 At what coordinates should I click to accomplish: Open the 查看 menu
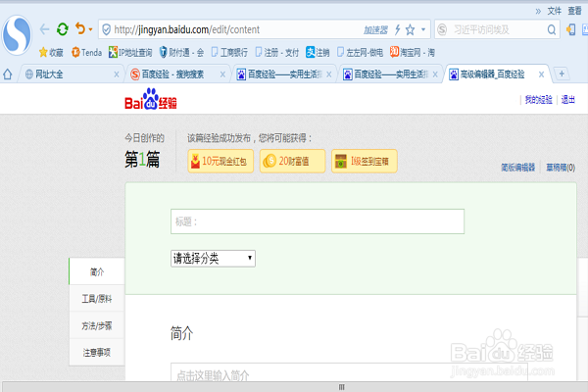[x=574, y=11]
